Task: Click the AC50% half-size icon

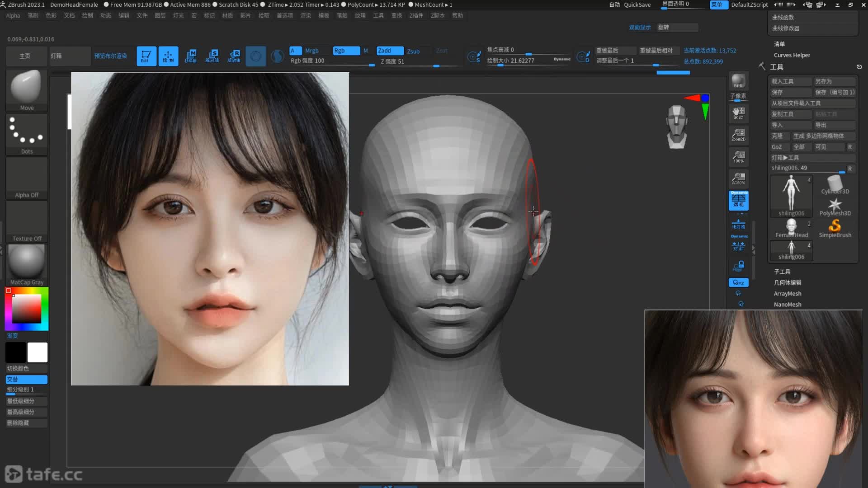Action: click(x=738, y=178)
